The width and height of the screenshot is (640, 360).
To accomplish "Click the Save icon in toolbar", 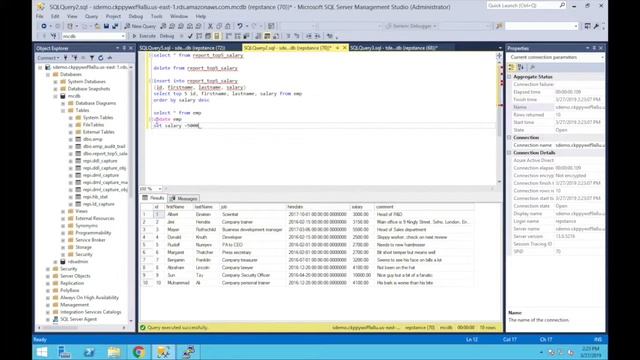I will point(106,26).
